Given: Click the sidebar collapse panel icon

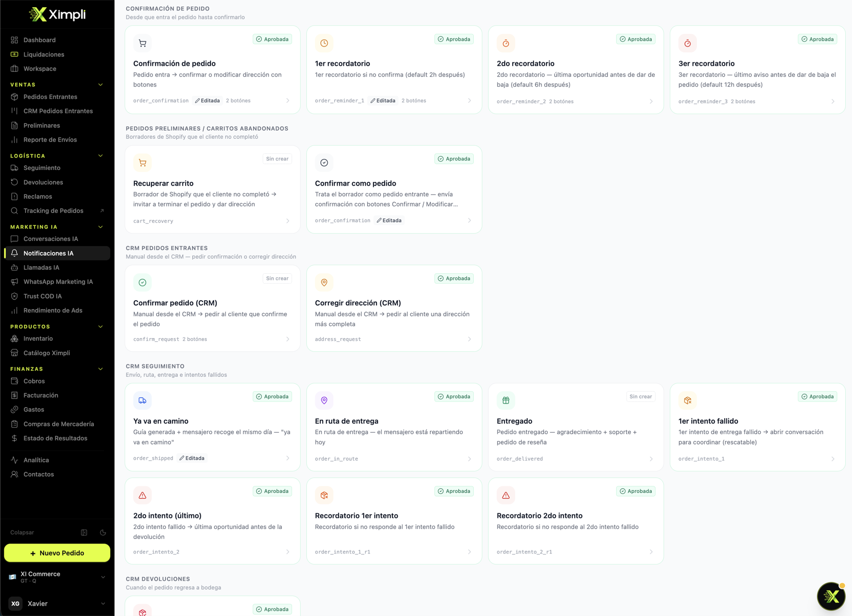Looking at the screenshot, I should coord(84,533).
